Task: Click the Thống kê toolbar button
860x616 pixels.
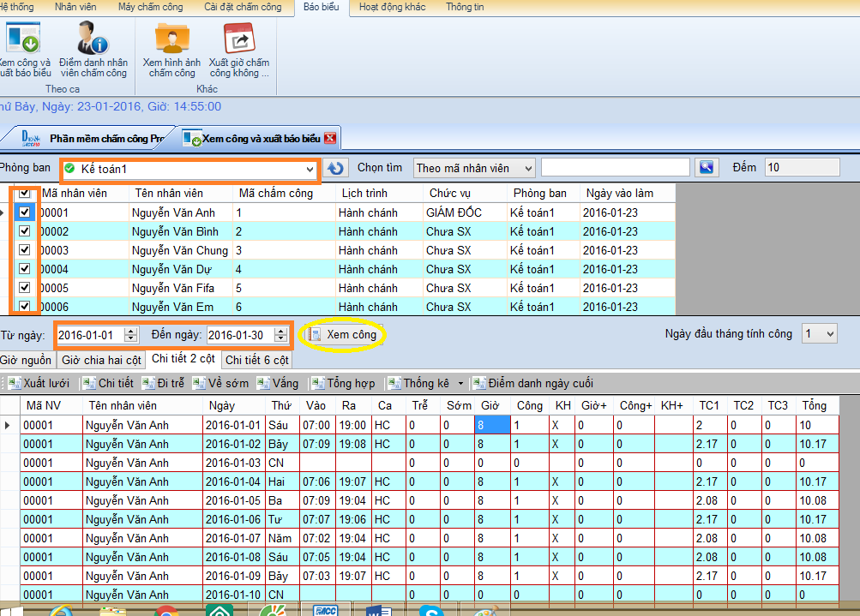Action: [x=419, y=383]
